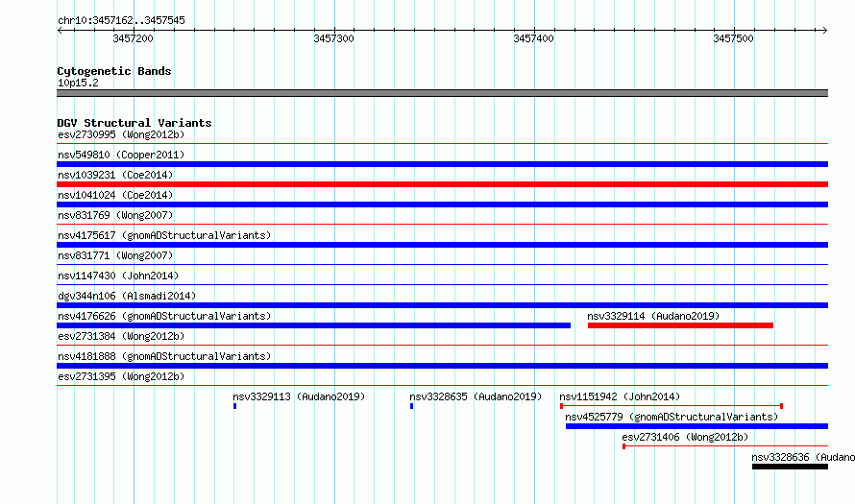Click the 3457500 ruler position
The width and height of the screenshot is (855, 504).
734,38
